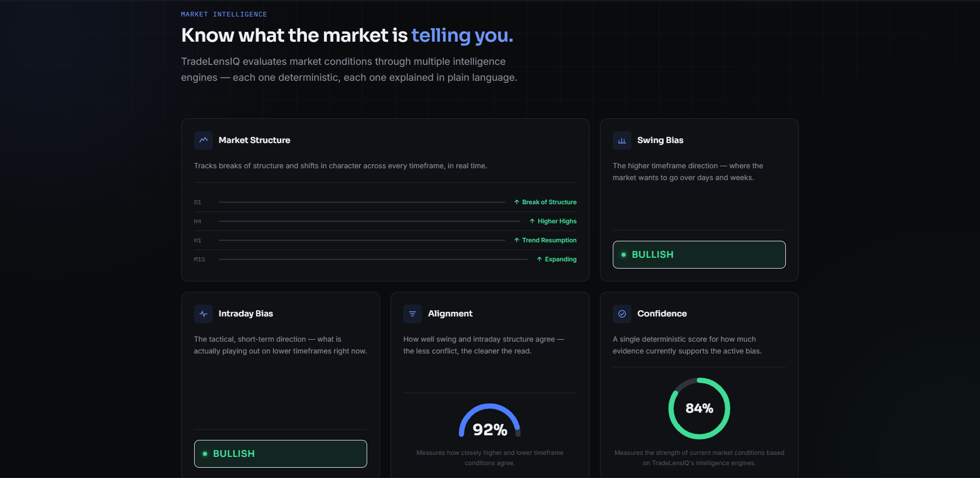Click the up arrow beside Higher Highs
Image resolution: width=980 pixels, height=478 pixels.
532,221
